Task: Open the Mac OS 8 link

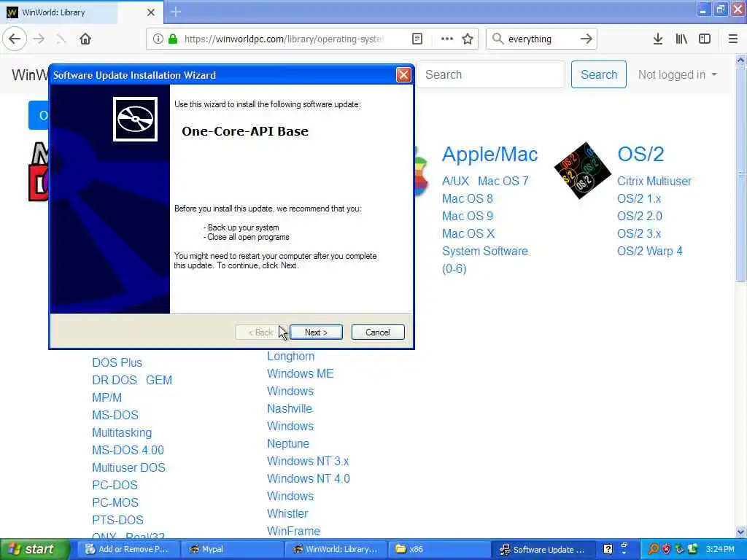Action: [x=468, y=198]
